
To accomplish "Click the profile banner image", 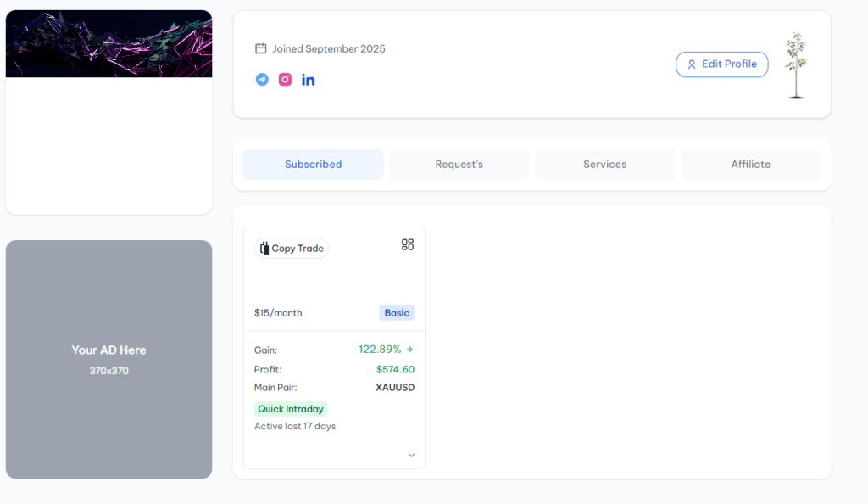I will pyautogui.click(x=108, y=44).
